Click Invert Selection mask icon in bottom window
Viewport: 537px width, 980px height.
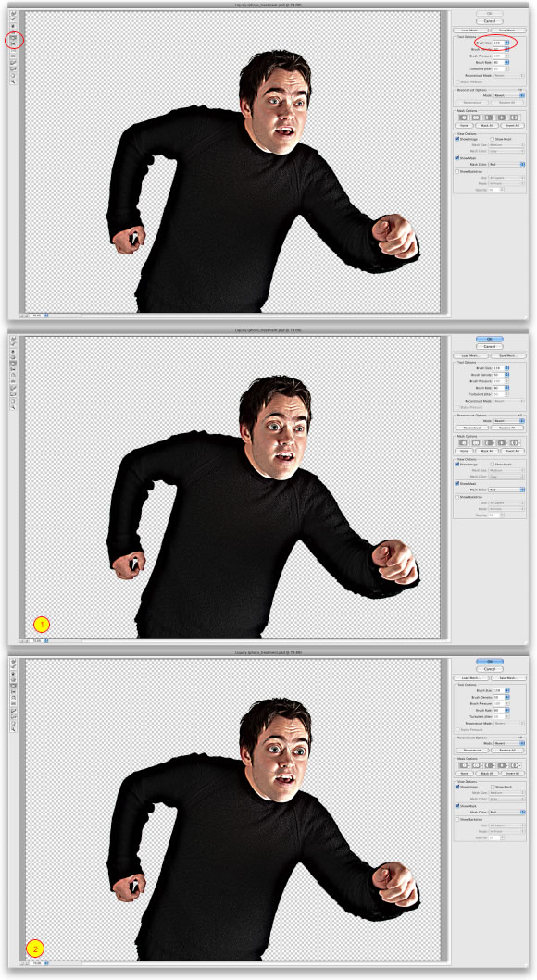(515, 765)
